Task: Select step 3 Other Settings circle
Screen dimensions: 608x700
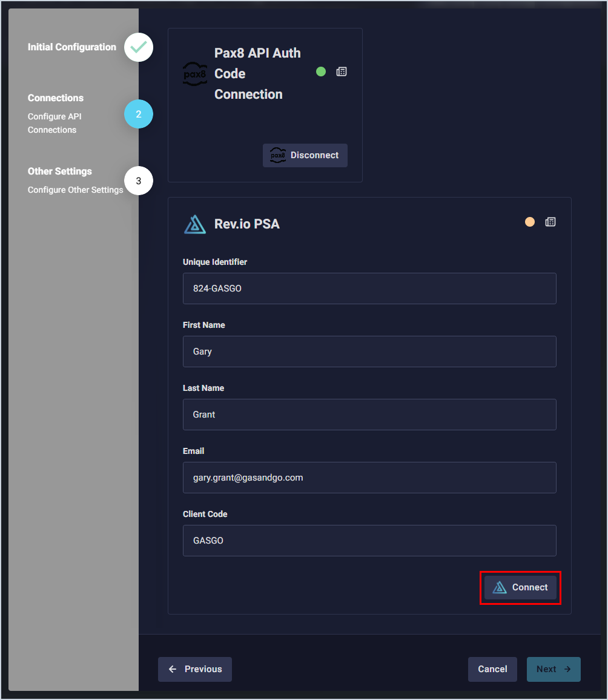Action: [x=139, y=181]
